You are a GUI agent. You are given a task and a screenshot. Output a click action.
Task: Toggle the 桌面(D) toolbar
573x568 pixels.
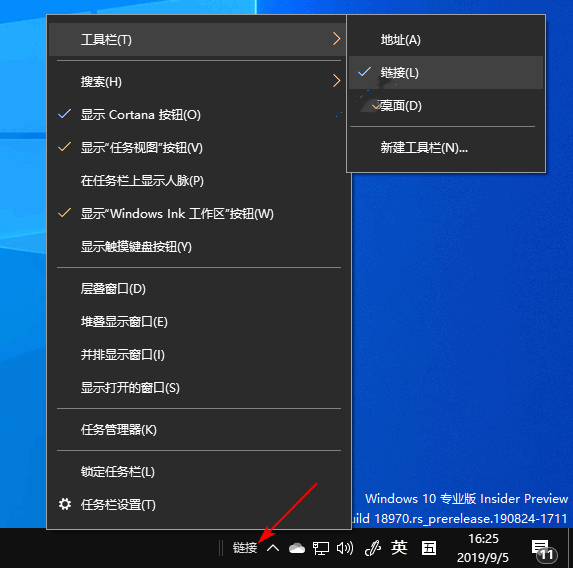coord(446,106)
